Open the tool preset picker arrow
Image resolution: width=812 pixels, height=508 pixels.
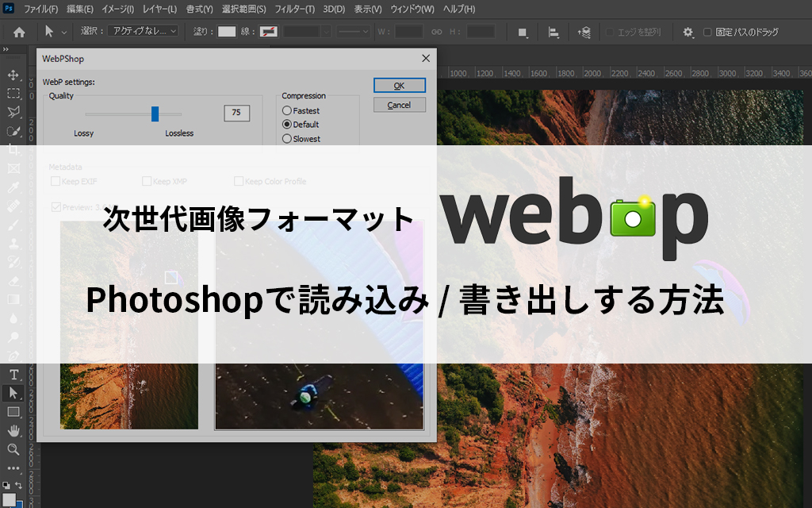64,32
